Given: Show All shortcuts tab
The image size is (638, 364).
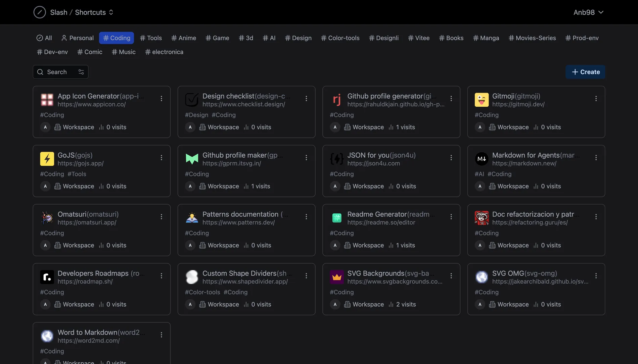Looking at the screenshot, I should click(44, 38).
